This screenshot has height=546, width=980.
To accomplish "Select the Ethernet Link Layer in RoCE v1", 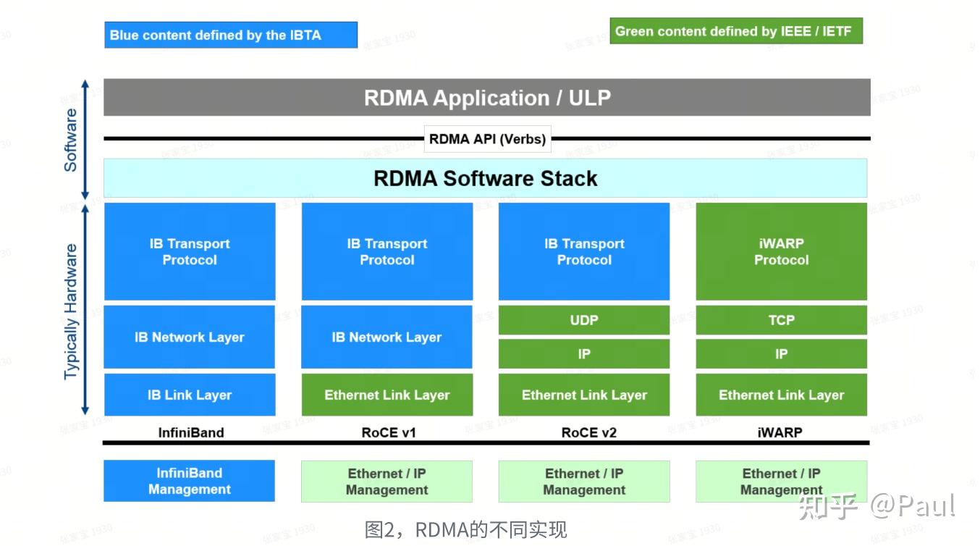I will point(386,395).
